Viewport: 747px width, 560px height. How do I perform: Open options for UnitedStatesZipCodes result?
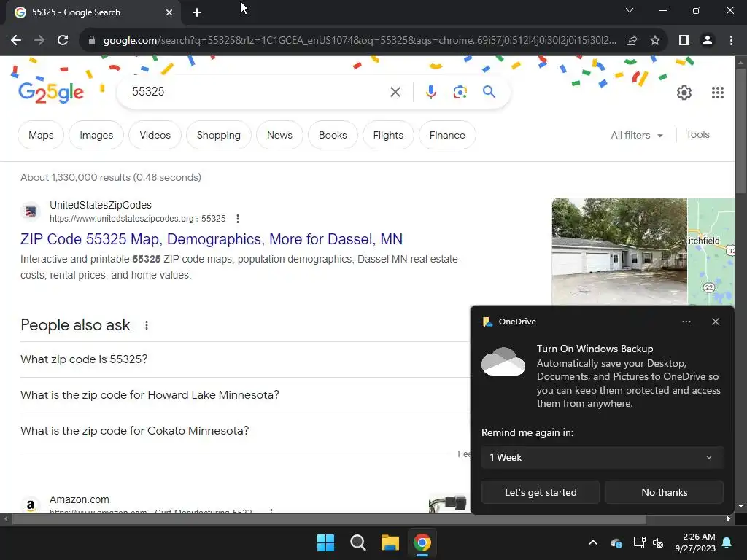237,219
